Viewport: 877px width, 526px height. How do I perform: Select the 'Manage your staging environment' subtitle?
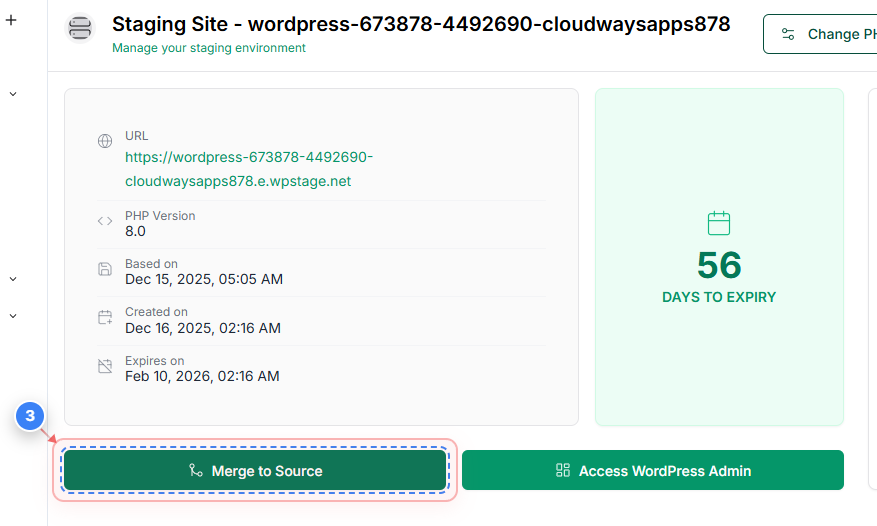209,48
